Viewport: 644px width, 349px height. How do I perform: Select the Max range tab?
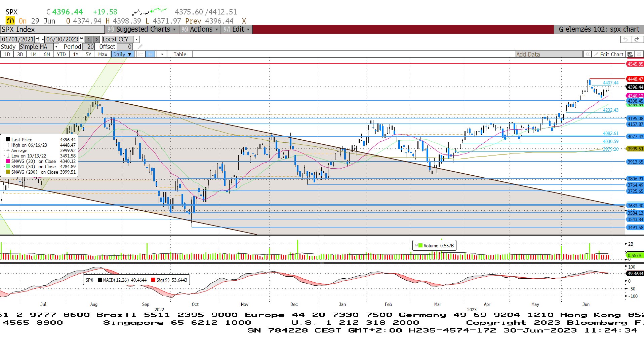pos(103,54)
